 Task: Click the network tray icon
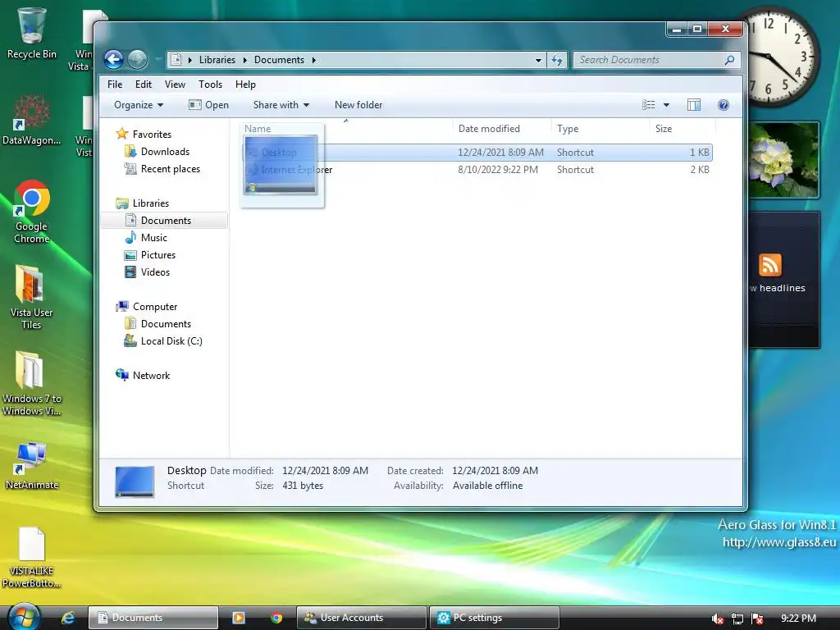737,619
